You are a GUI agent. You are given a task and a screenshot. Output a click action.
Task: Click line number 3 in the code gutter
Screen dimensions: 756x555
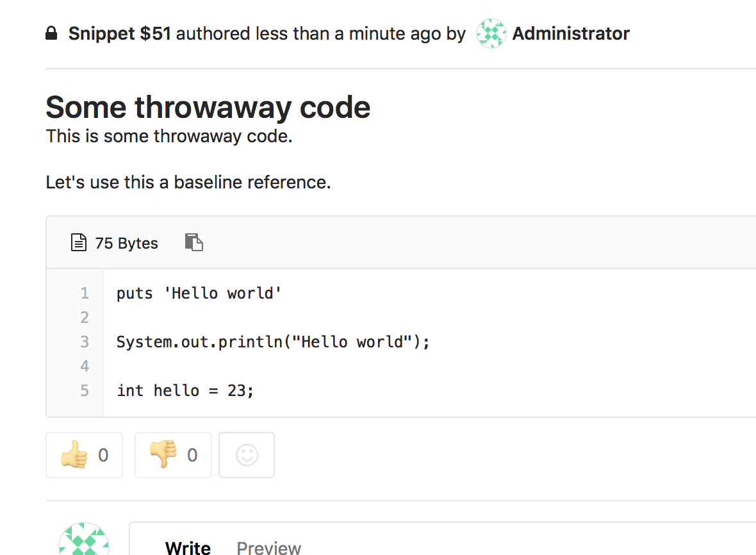coord(85,342)
